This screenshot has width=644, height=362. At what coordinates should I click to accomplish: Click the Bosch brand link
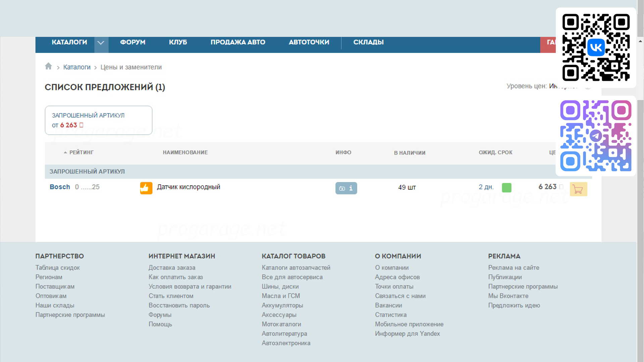point(60,187)
